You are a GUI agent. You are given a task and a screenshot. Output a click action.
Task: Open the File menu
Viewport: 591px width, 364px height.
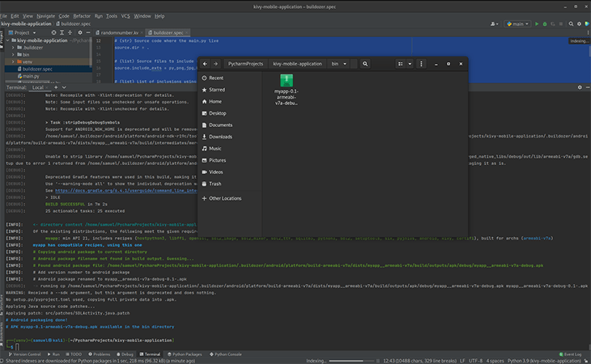pos(4,16)
